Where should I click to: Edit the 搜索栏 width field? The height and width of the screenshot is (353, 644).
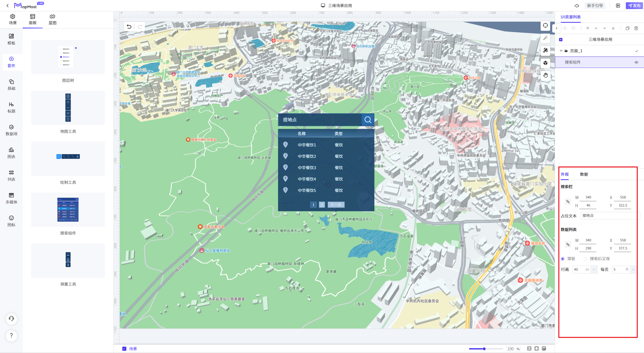tap(588, 197)
